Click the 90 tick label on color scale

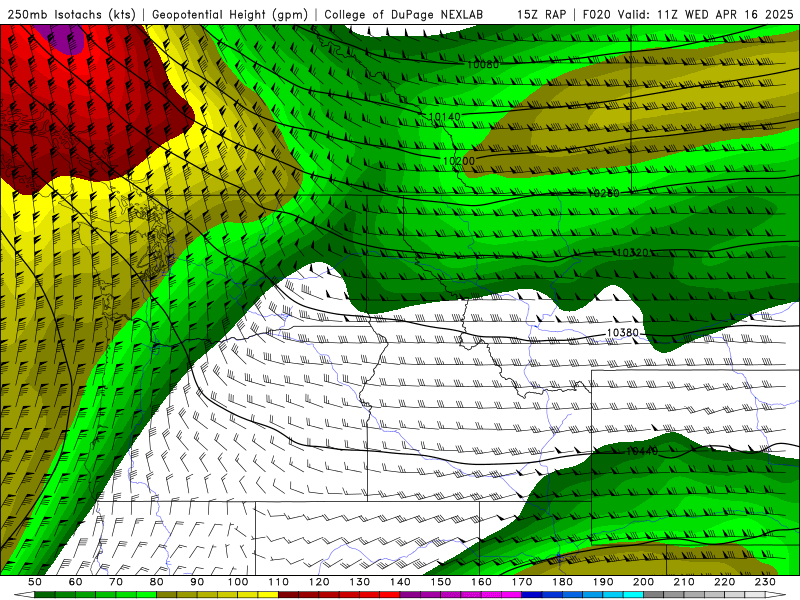click(x=197, y=582)
